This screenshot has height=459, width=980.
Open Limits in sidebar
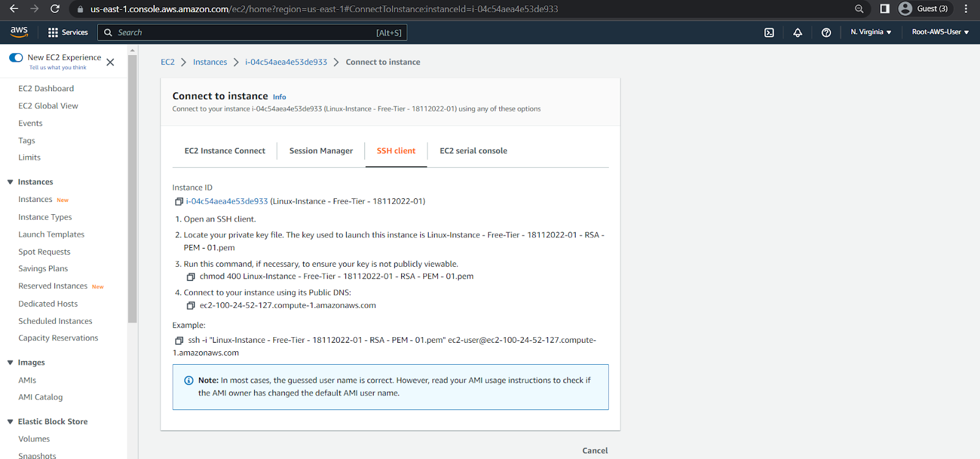pos(29,157)
